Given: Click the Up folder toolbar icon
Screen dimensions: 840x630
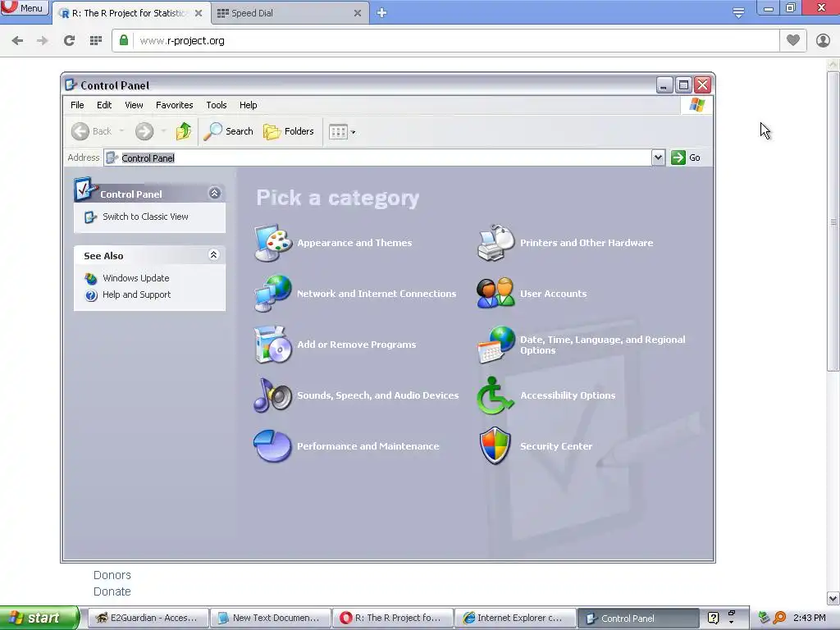Looking at the screenshot, I should point(183,131).
